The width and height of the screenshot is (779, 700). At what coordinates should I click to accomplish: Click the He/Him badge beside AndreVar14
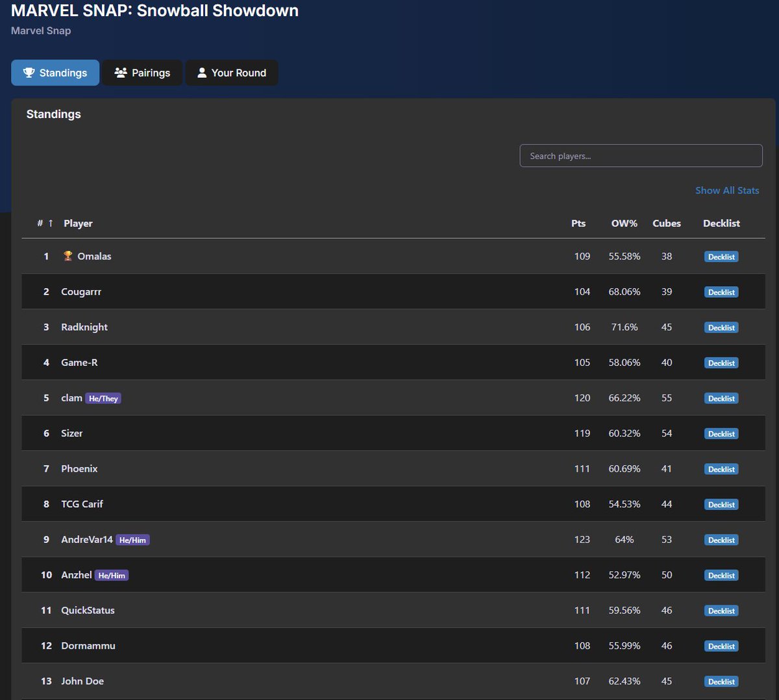(x=132, y=540)
